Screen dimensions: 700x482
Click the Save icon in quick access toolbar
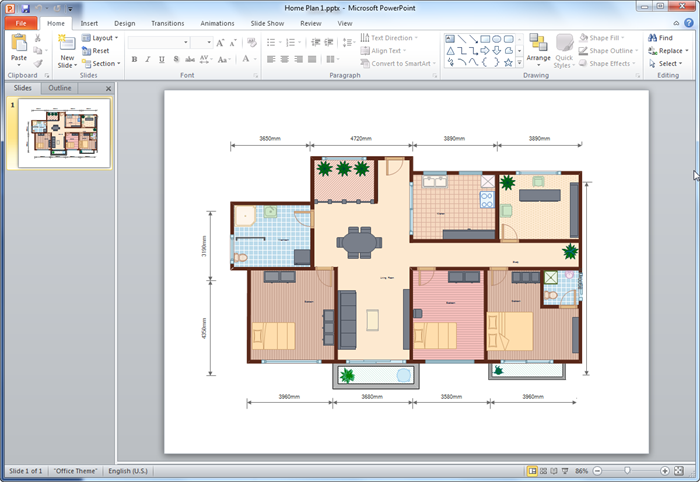click(26, 8)
